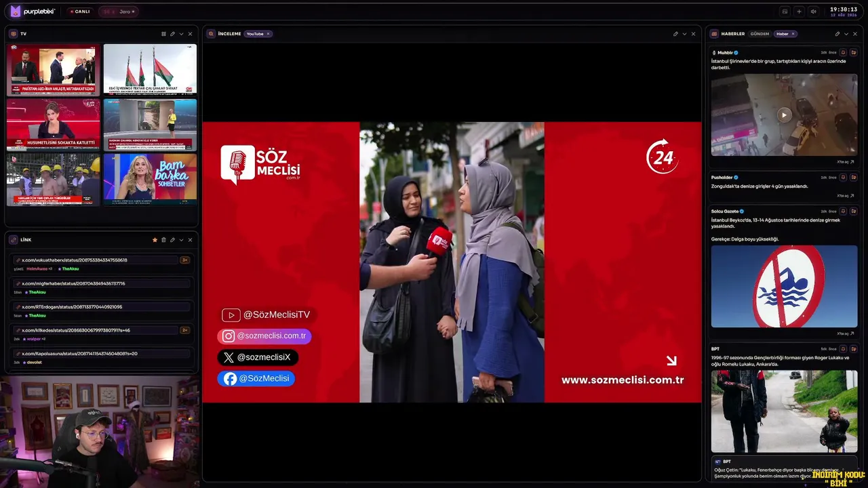868x488 pixels.
Task: Collapse the TV panel with the chevron
Action: [181, 34]
